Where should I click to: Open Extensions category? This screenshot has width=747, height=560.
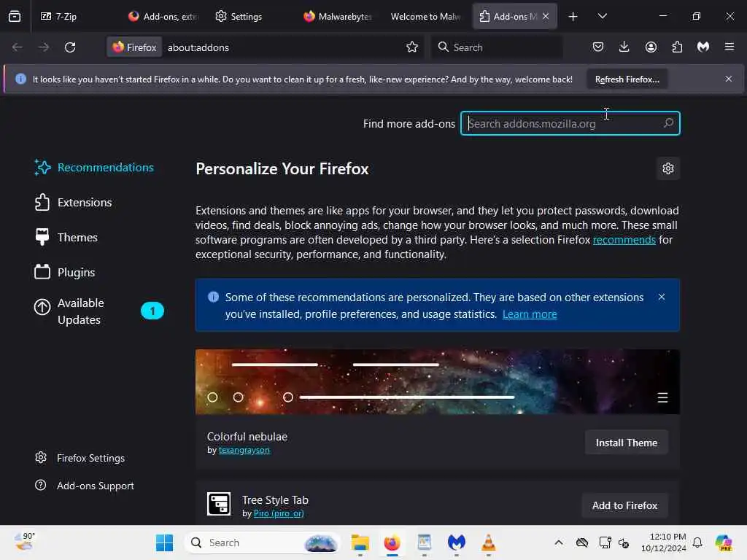[74, 203]
